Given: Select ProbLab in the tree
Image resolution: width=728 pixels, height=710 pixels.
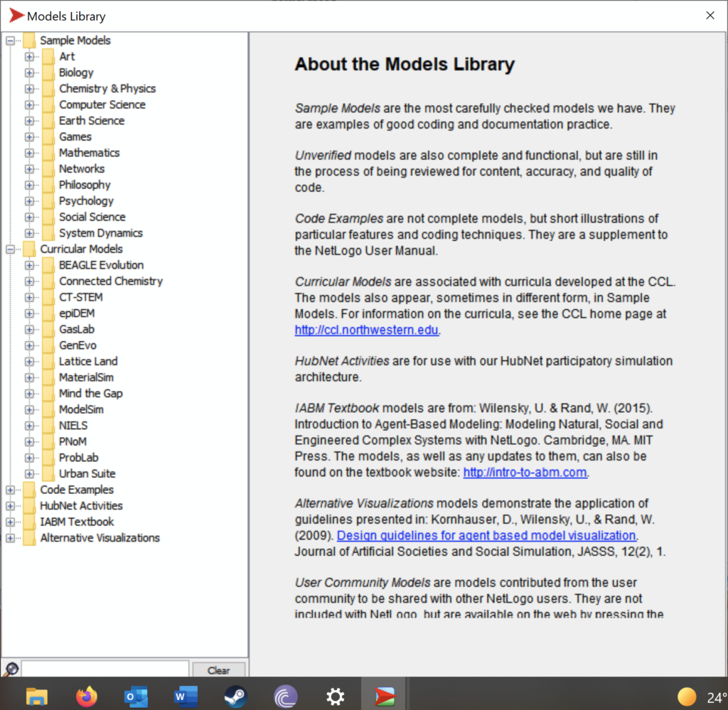Looking at the screenshot, I should coord(78,458).
